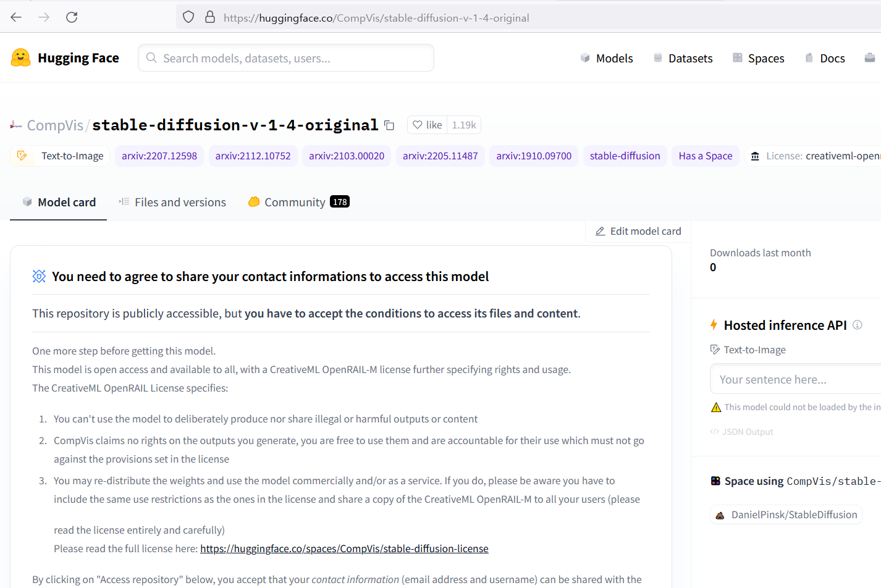Select the browser URL address bar
The height and width of the screenshot is (588, 881).
528,18
